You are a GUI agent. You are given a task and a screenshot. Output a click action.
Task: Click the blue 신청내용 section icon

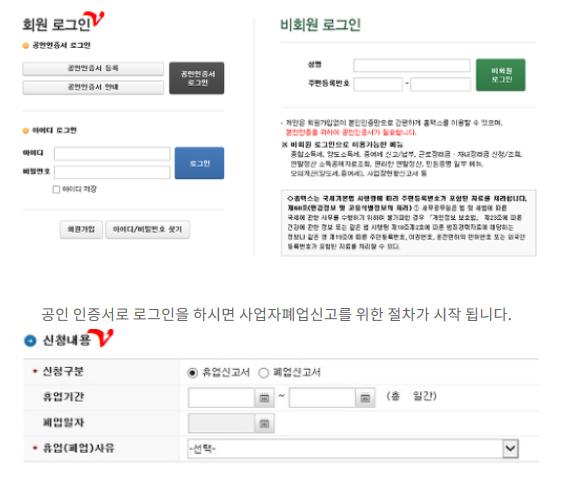(x=30, y=341)
